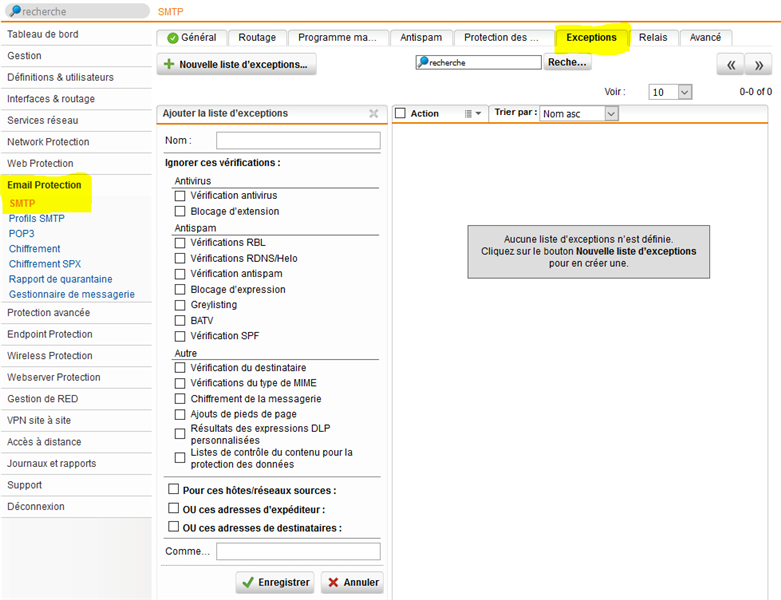
Task: Open Chiffrement SPX link
Action: (x=45, y=264)
